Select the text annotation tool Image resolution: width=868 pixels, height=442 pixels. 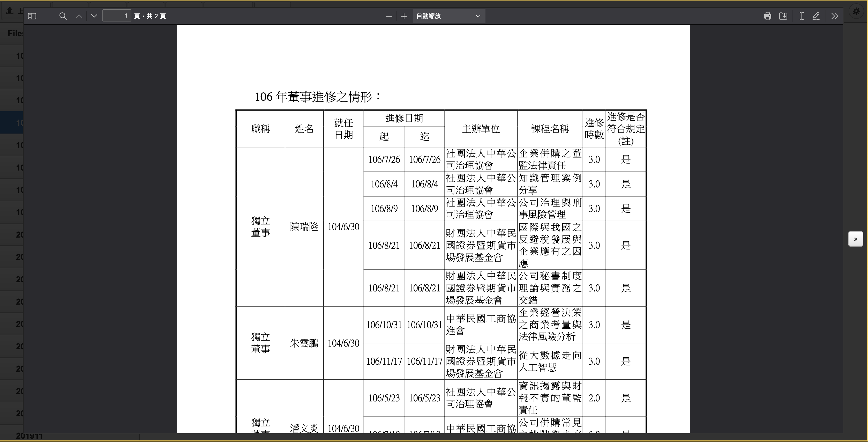802,16
